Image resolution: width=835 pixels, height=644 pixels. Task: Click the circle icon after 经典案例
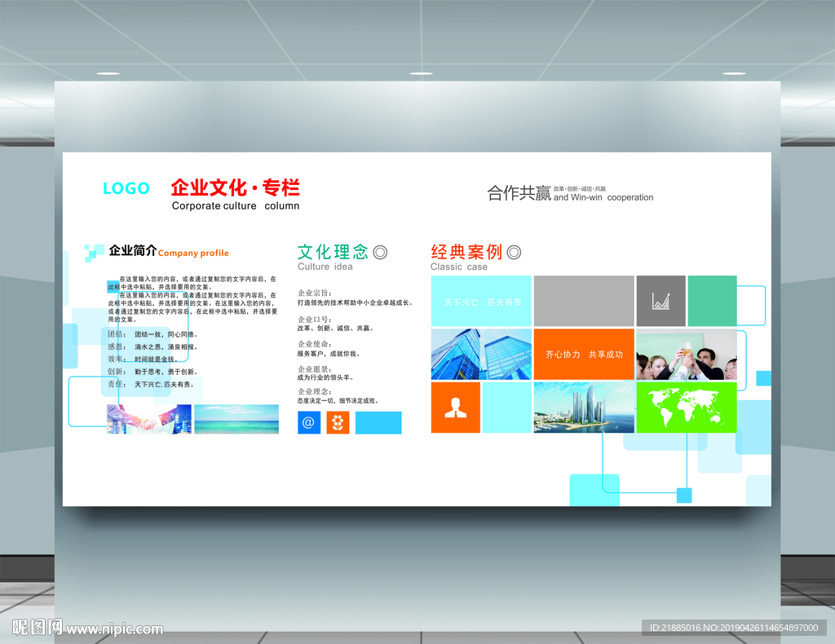pos(514,252)
